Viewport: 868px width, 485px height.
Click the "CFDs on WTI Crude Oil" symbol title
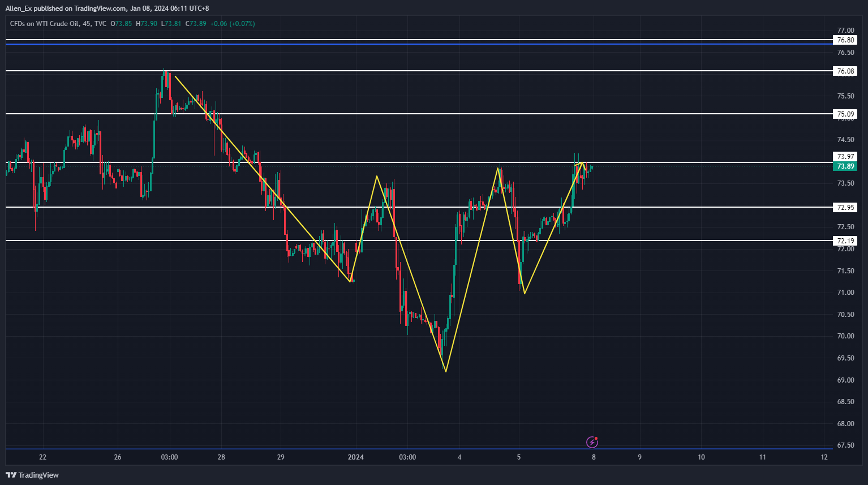(44, 24)
